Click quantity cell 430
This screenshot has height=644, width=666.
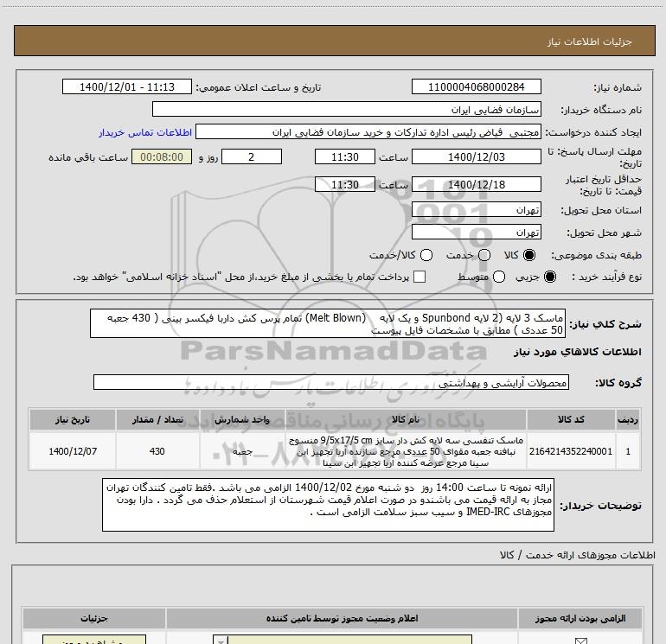tap(157, 451)
